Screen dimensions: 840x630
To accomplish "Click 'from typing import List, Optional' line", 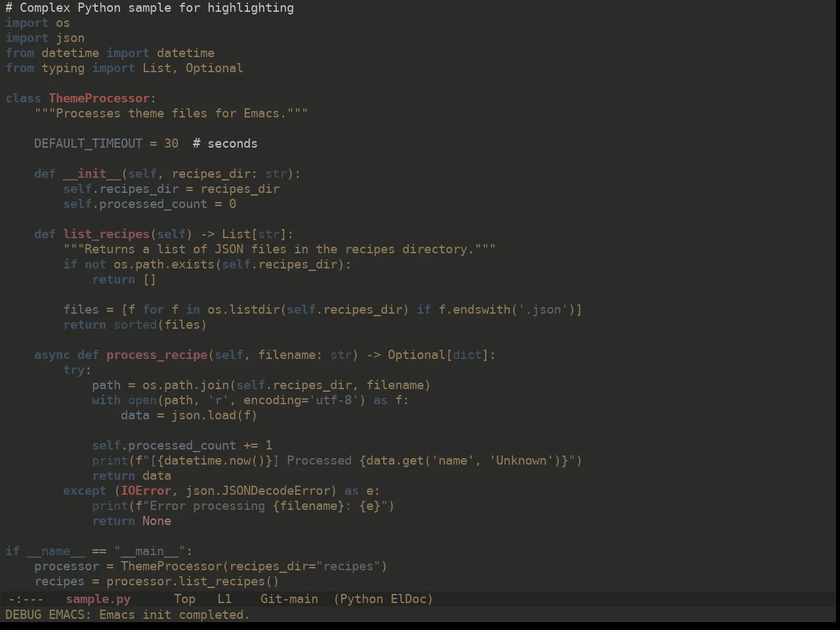I will pos(124,68).
